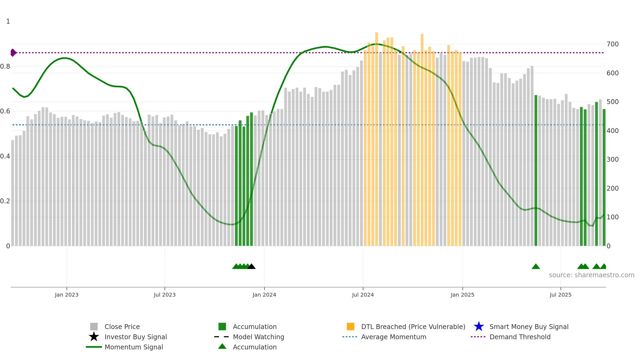Open the sharemaestro.com source text
This screenshot has width=644, height=362.
(x=591, y=275)
